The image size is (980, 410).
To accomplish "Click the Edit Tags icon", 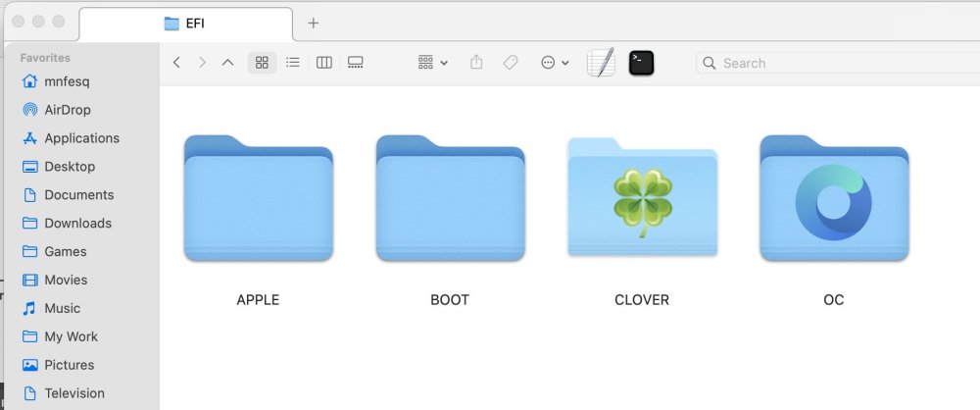I will point(511,63).
